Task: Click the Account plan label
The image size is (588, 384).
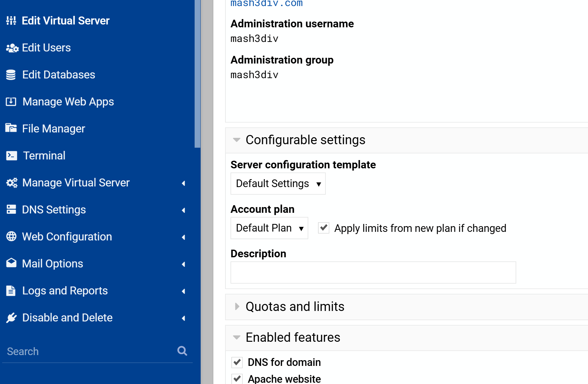Action: [263, 209]
